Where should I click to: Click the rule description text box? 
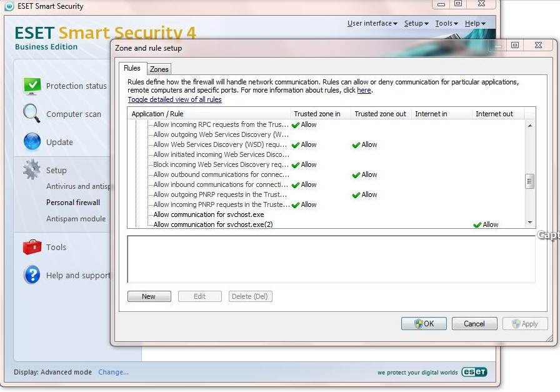coord(331,259)
